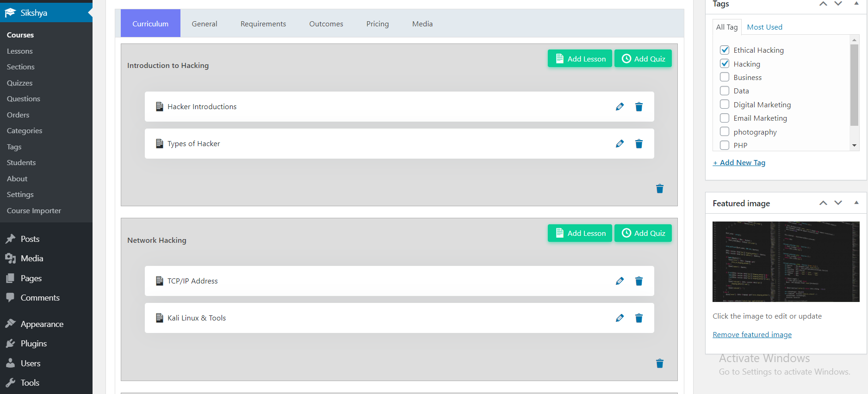The height and width of the screenshot is (394, 868).
Task: Edit the TCP/IP Address lesson
Action: click(x=620, y=281)
